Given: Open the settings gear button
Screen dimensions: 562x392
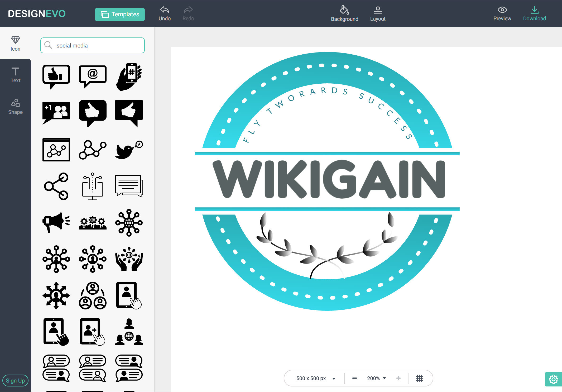Looking at the screenshot, I should (553, 379).
